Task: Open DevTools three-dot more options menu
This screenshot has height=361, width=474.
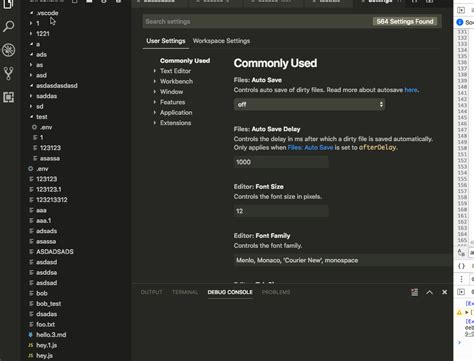Action: click(x=461, y=279)
